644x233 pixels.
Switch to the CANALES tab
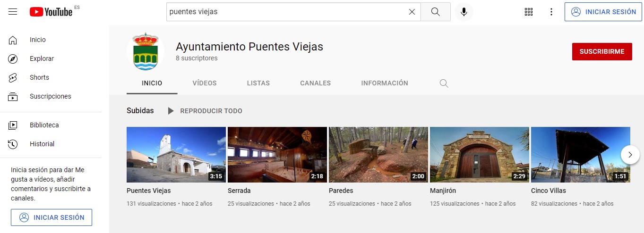[x=316, y=83]
